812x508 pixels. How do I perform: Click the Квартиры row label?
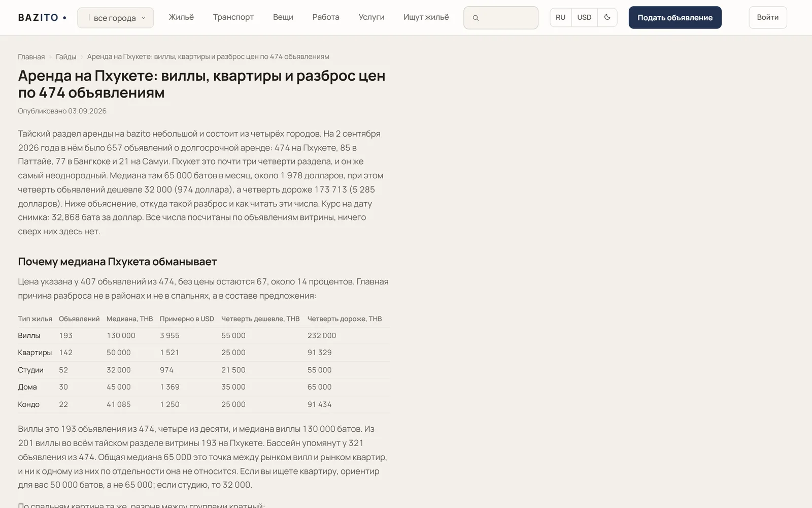pyautogui.click(x=35, y=353)
